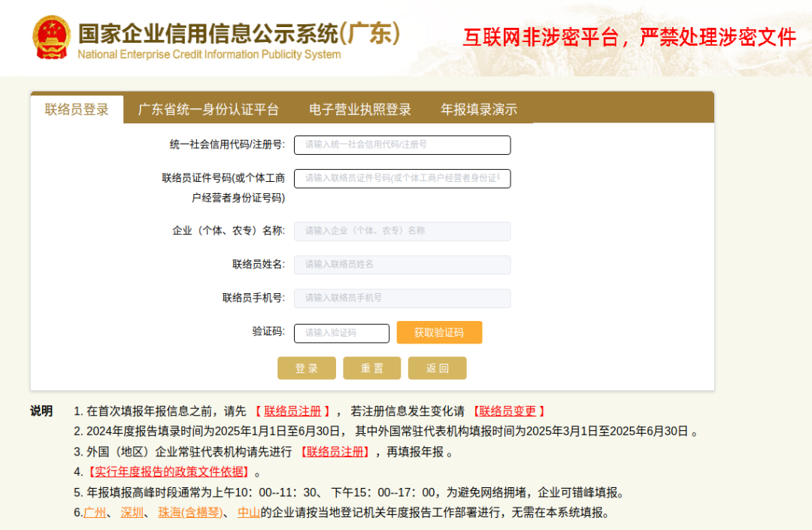The width and height of the screenshot is (812, 530).
Task: Click the 返回 return button
Action: click(437, 368)
